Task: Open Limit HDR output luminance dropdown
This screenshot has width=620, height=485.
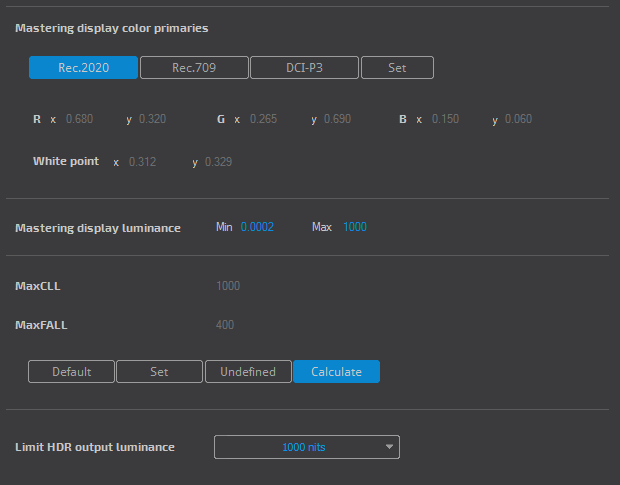Action: pyautogui.click(x=307, y=447)
